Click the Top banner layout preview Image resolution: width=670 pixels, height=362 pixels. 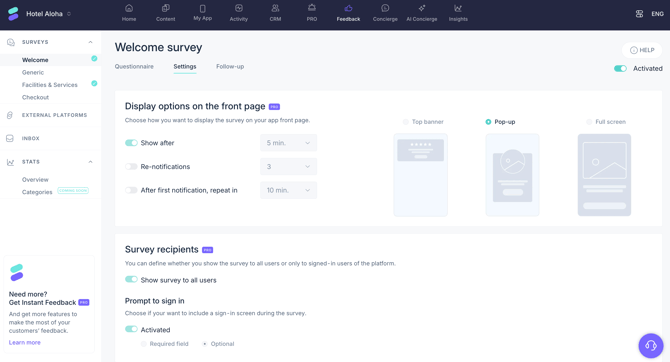(x=420, y=175)
